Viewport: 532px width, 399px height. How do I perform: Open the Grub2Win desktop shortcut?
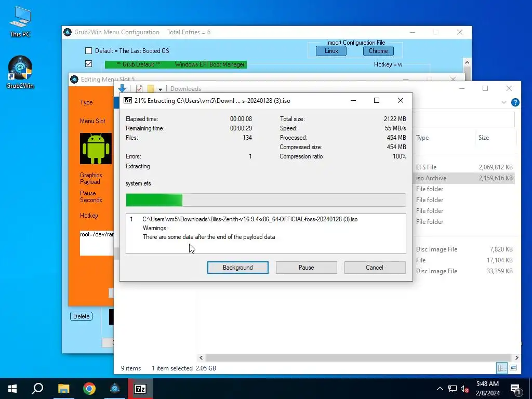click(20, 72)
